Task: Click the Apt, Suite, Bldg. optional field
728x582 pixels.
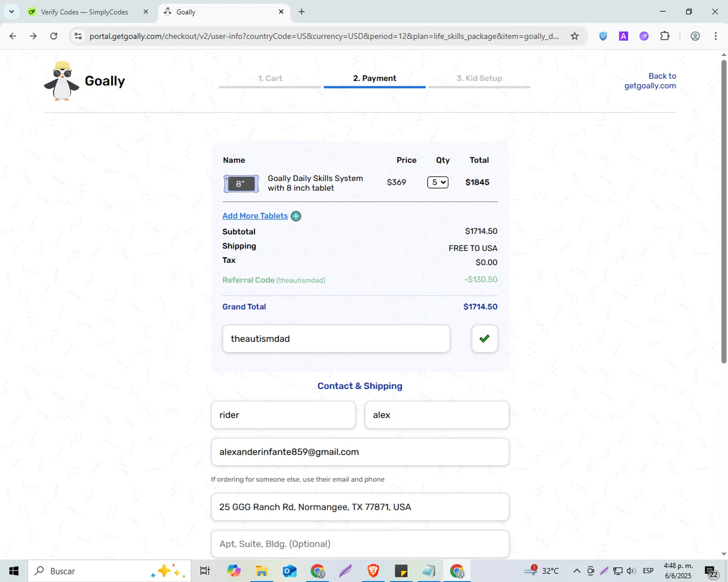Action: tap(360, 544)
